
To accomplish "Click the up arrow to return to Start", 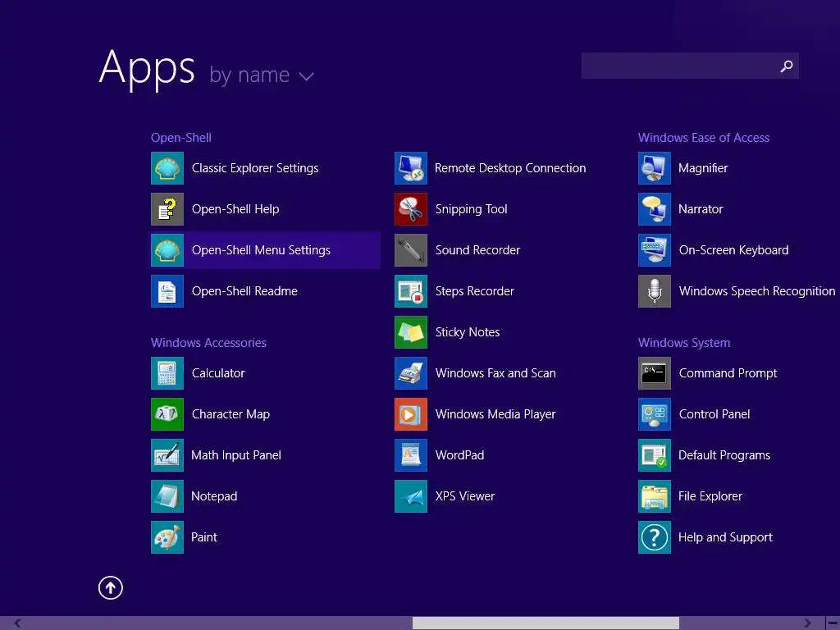I will [111, 587].
